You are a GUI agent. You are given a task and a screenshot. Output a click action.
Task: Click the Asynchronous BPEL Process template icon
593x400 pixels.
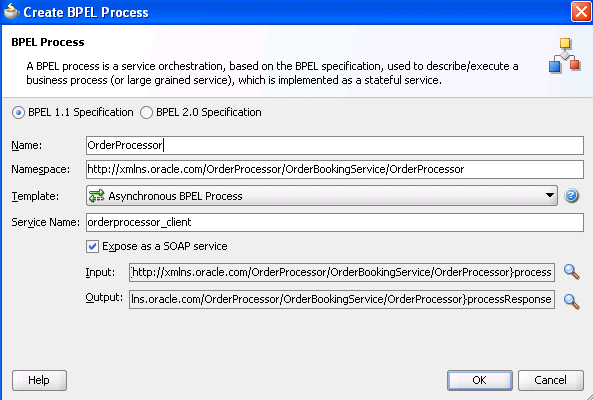[96, 195]
